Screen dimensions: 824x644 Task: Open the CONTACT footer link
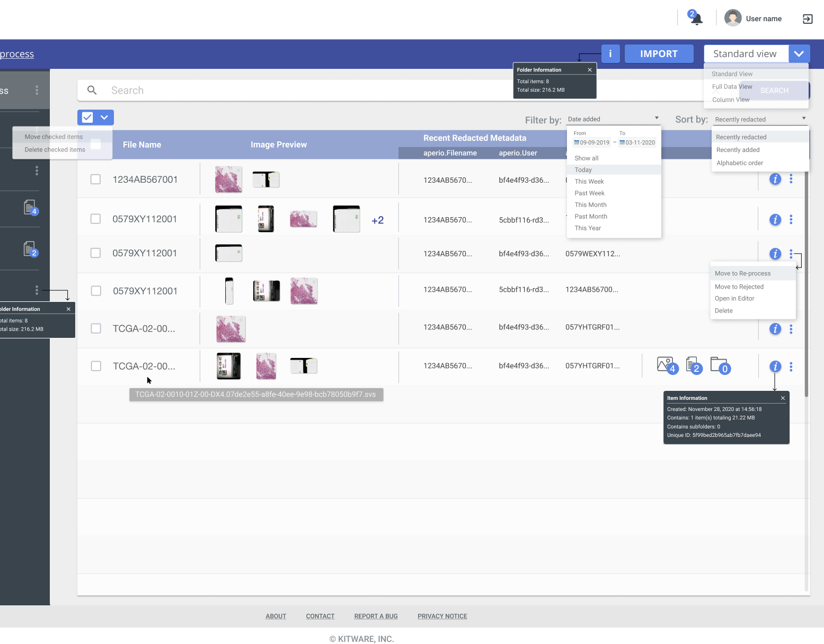(320, 616)
